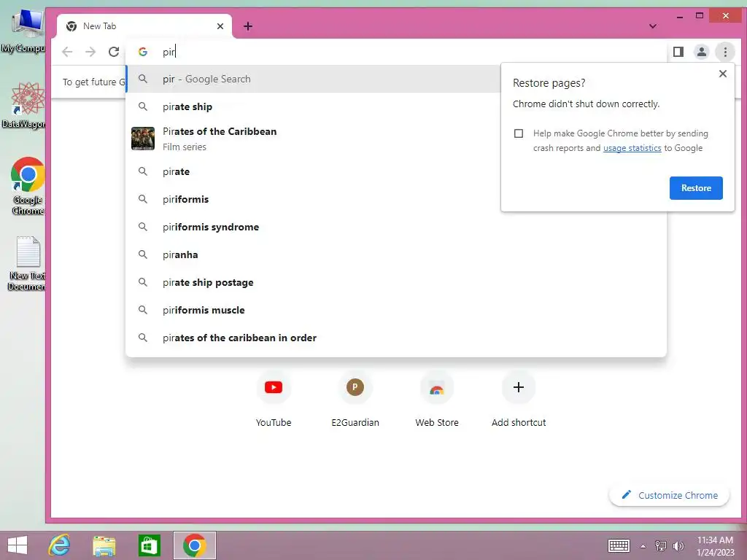Open the Store app in the taskbar
Screen dimensions: 747x560
(x=149, y=545)
